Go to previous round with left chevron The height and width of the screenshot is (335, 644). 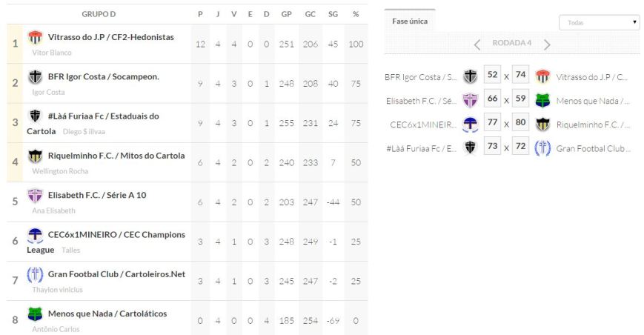click(x=477, y=44)
